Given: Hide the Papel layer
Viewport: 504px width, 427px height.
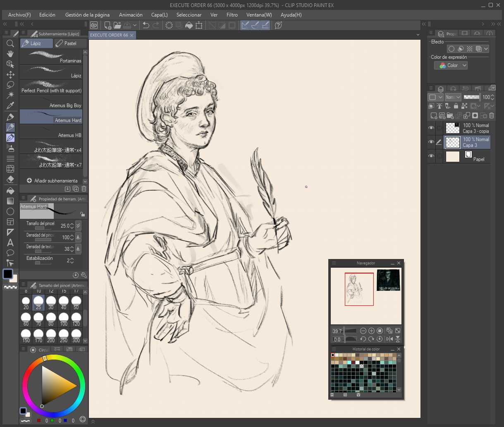Looking at the screenshot, I should [431, 156].
